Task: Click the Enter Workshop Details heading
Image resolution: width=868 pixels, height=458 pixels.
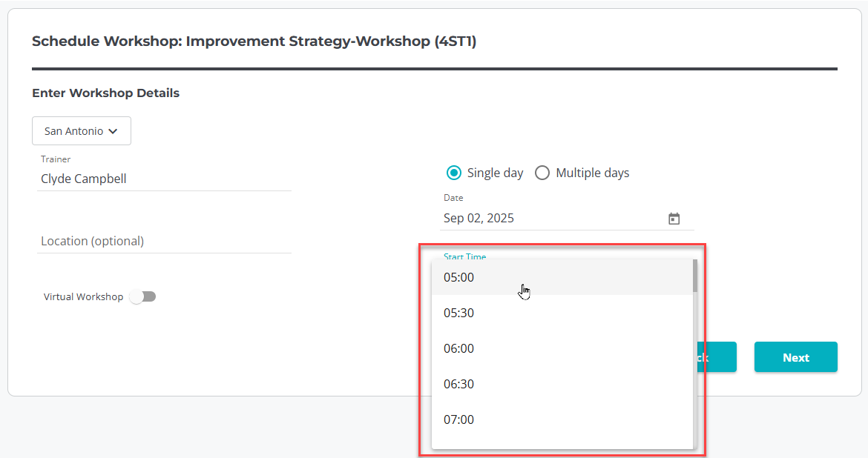Action: (x=105, y=93)
